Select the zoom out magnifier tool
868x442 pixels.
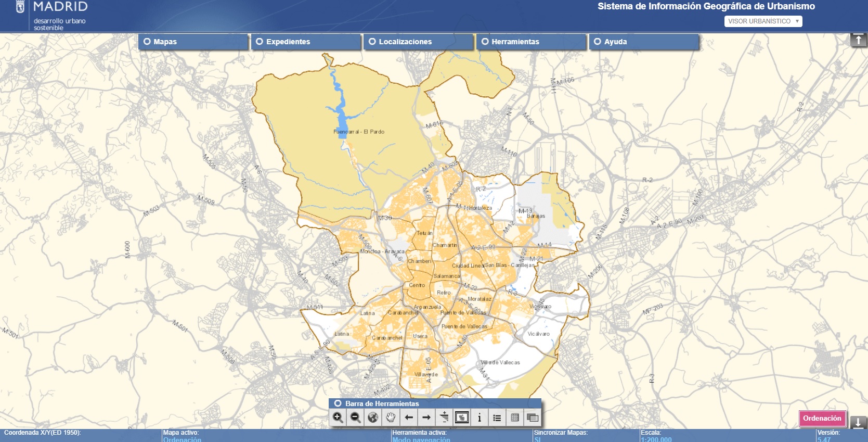(356, 418)
